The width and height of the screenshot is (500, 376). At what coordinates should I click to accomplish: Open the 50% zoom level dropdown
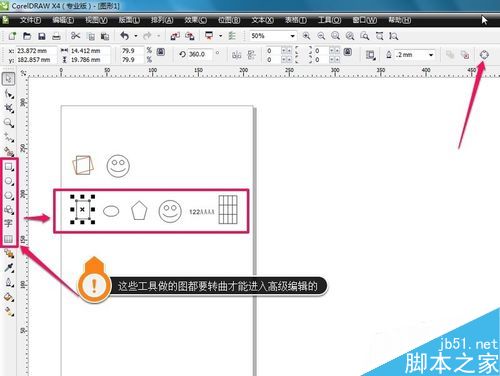tap(292, 36)
